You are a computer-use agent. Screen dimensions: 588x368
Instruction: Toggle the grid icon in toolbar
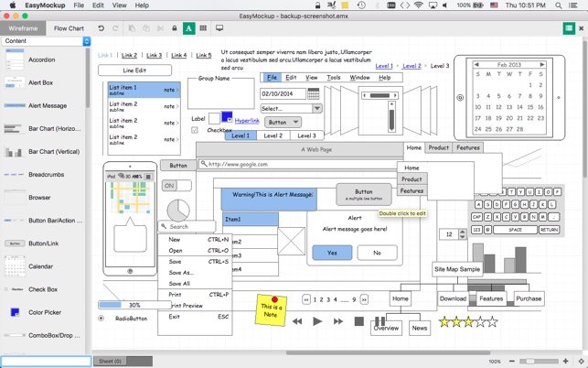click(203, 28)
